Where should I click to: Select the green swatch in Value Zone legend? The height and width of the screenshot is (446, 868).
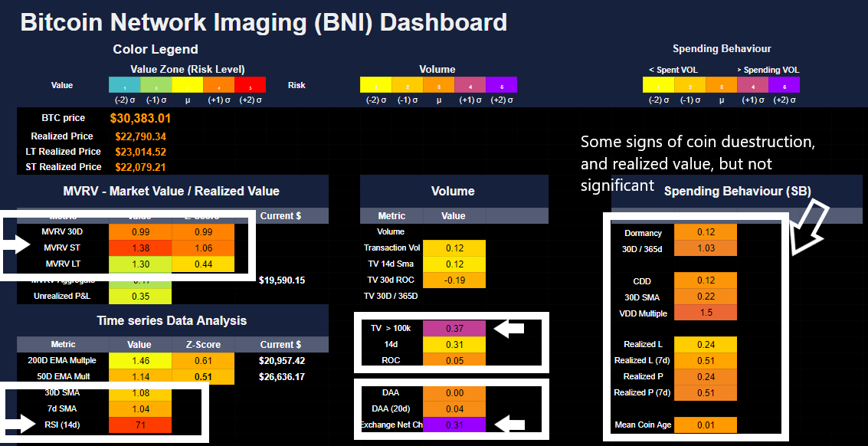tap(156, 85)
